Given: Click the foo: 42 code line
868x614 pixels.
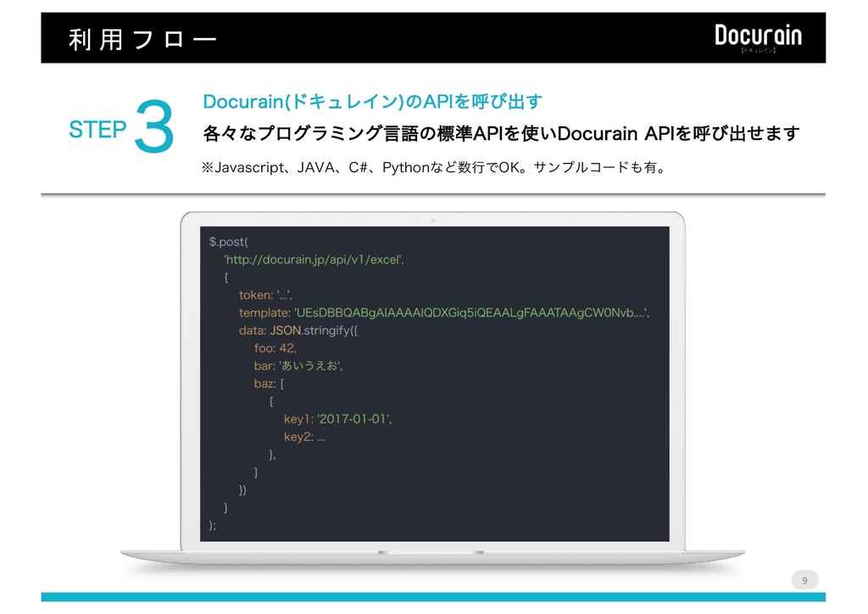Looking at the screenshot, I should pos(275,349).
